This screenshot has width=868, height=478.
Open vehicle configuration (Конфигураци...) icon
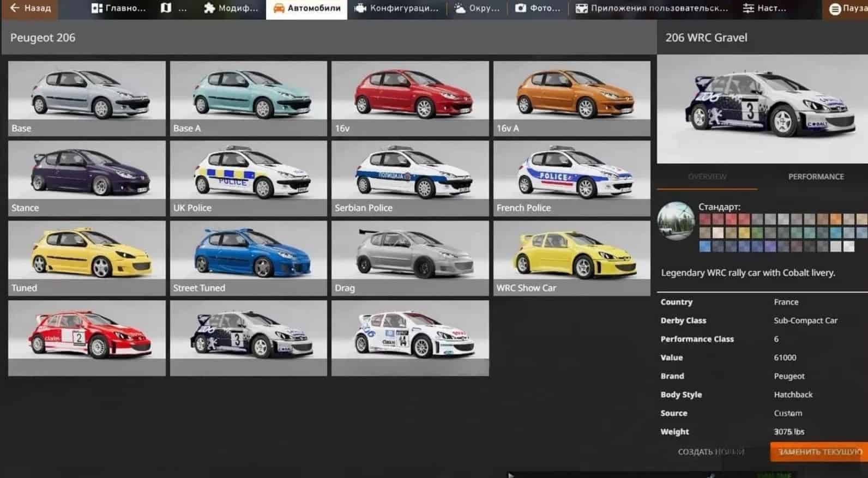tap(360, 8)
